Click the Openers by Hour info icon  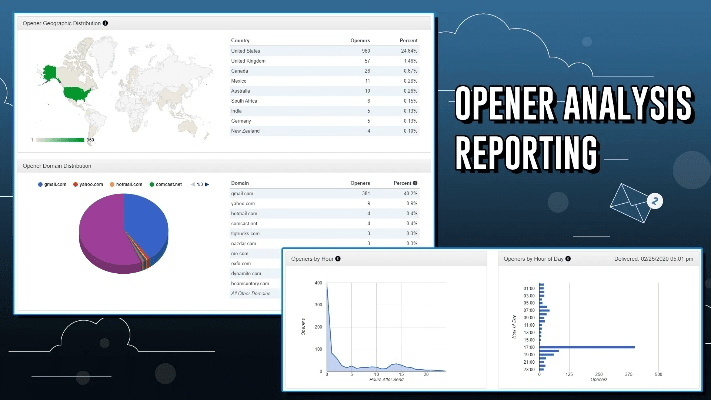[338, 259]
